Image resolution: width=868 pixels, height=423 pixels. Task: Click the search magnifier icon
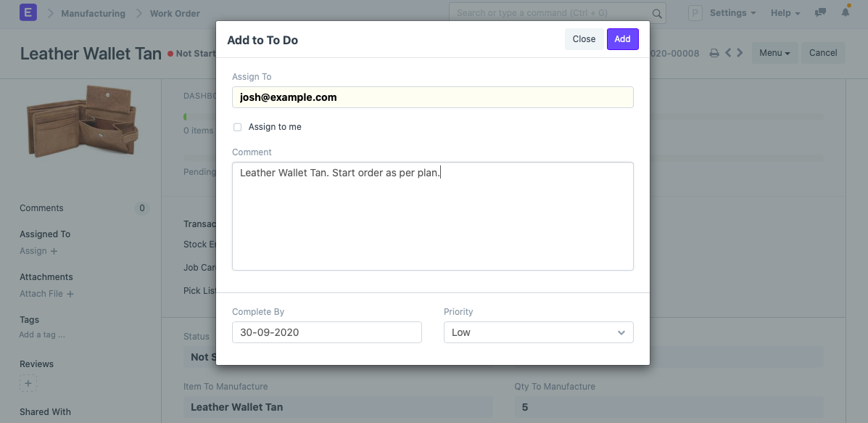click(x=657, y=13)
